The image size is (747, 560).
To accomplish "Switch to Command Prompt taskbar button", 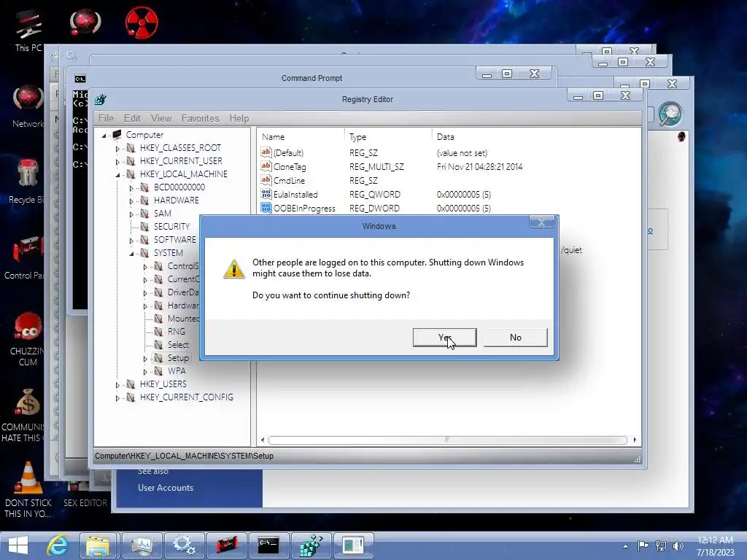I will [268, 545].
